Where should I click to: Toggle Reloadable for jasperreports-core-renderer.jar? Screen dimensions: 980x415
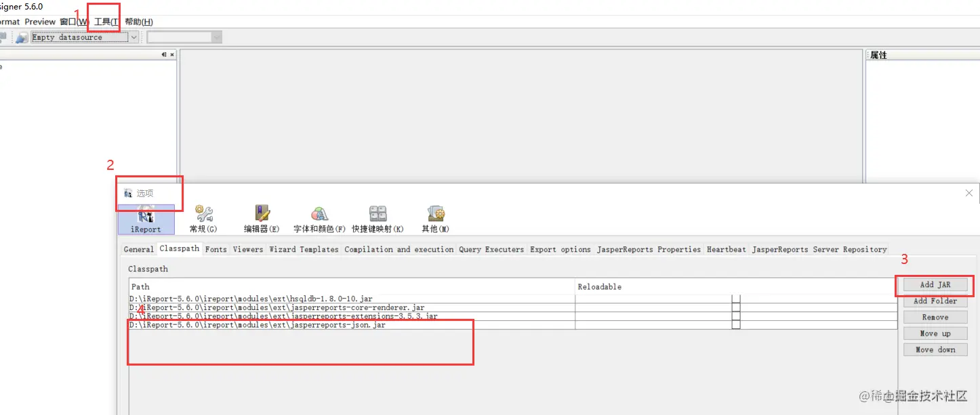point(736,307)
